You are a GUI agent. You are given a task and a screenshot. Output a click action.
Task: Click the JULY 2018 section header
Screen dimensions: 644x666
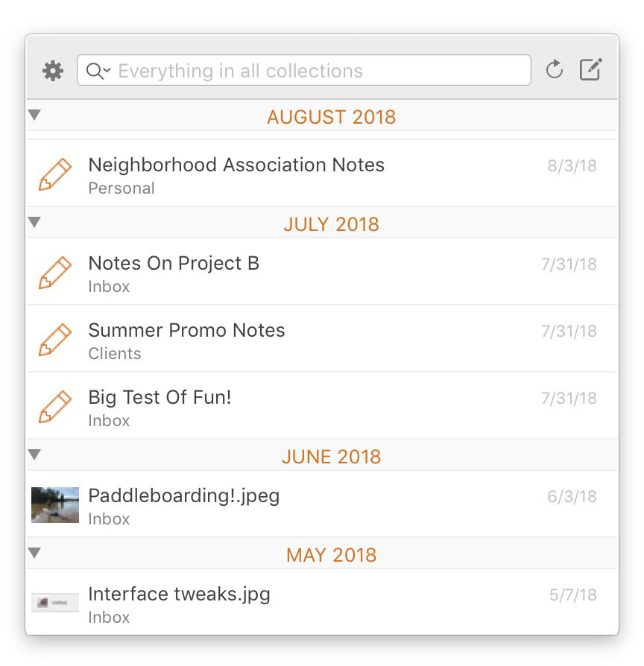(x=331, y=224)
